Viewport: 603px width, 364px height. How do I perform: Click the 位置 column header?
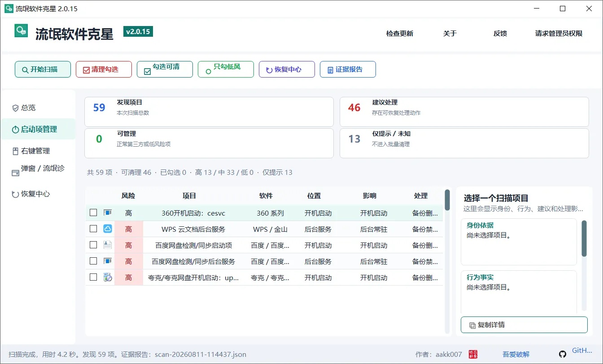(314, 196)
